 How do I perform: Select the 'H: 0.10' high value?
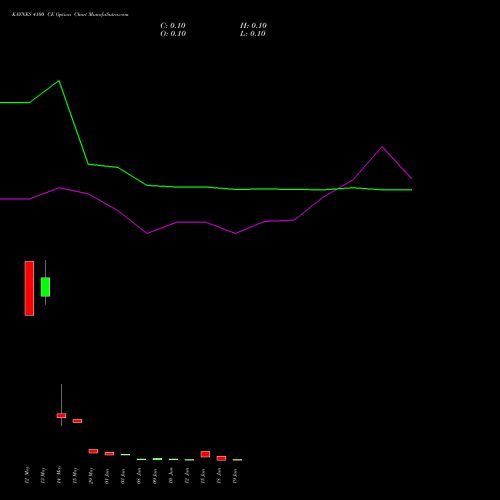coord(253,26)
